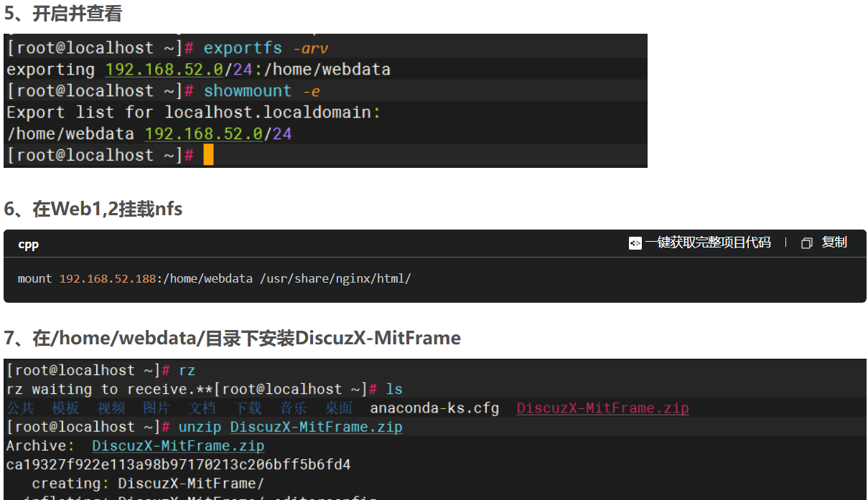Click 'Archive: DiscuzX-MitFrame.zip' line
Viewport: 868px width, 500px height.
136,445
